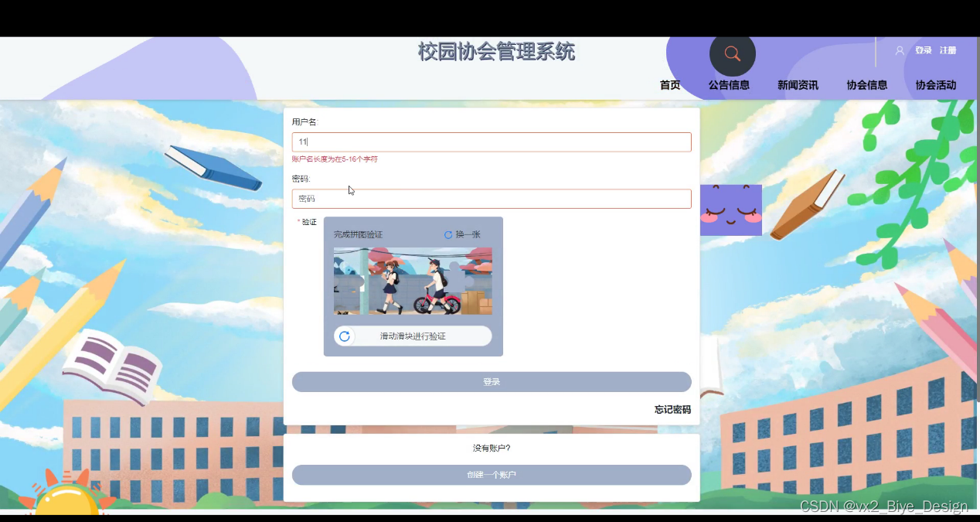Click the 滑动滑块进行验证 slider track
The image size is (980, 522).
pos(413,336)
